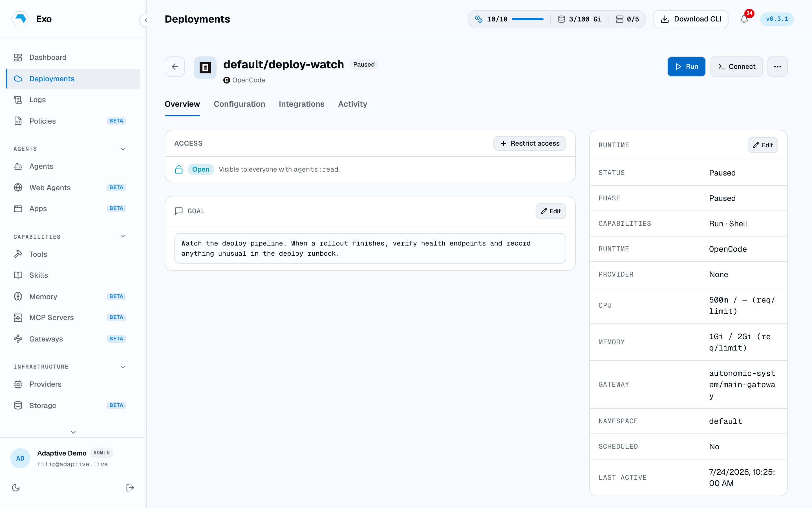Click the Paused status badge in header
812x508 pixels.
(x=364, y=65)
